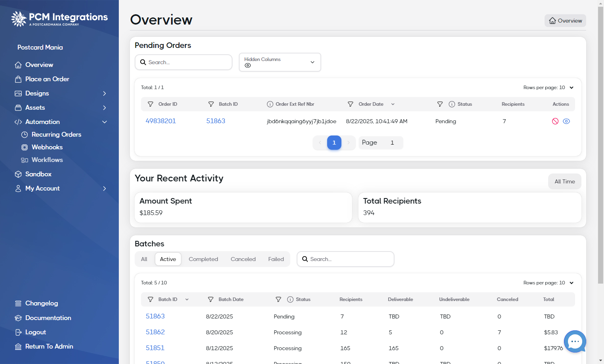Filter pending orders by Status funnel

[x=440, y=104]
